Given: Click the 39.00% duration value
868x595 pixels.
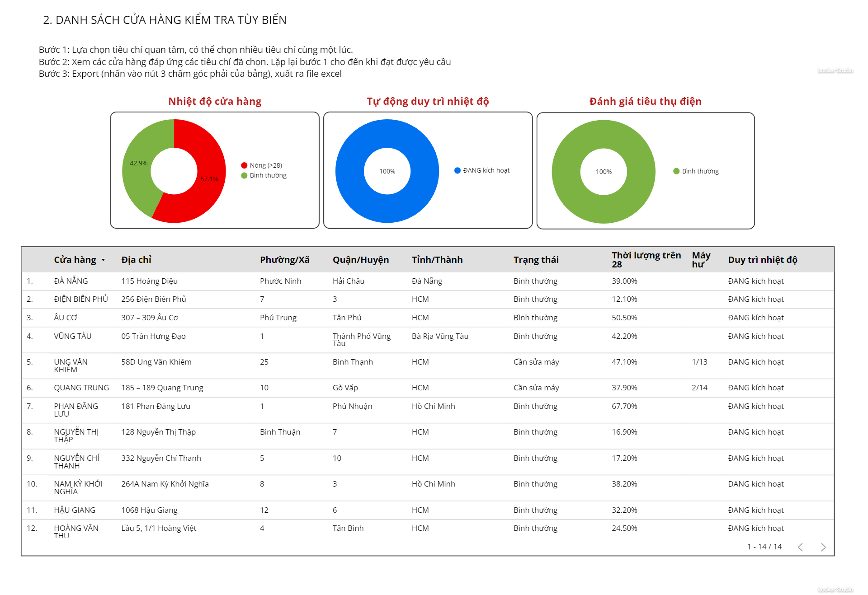Looking at the screenshot, I should click(624, 281).
